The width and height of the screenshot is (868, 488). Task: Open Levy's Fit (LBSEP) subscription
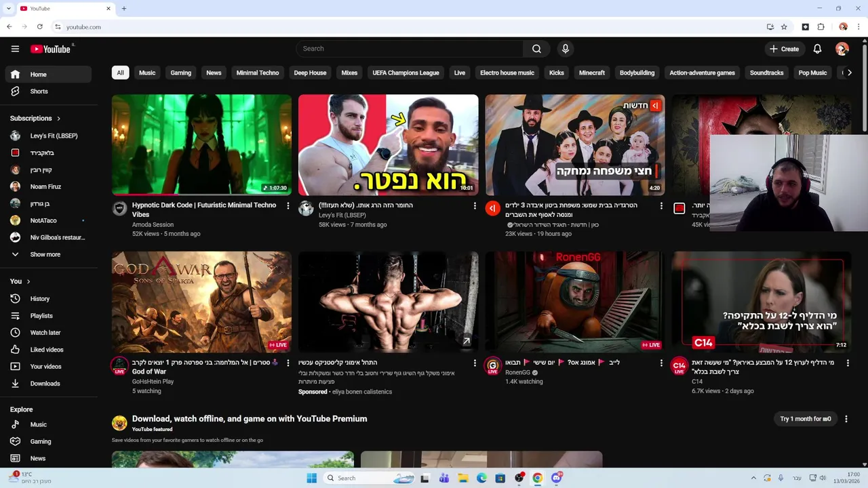(x=47, y=136)
